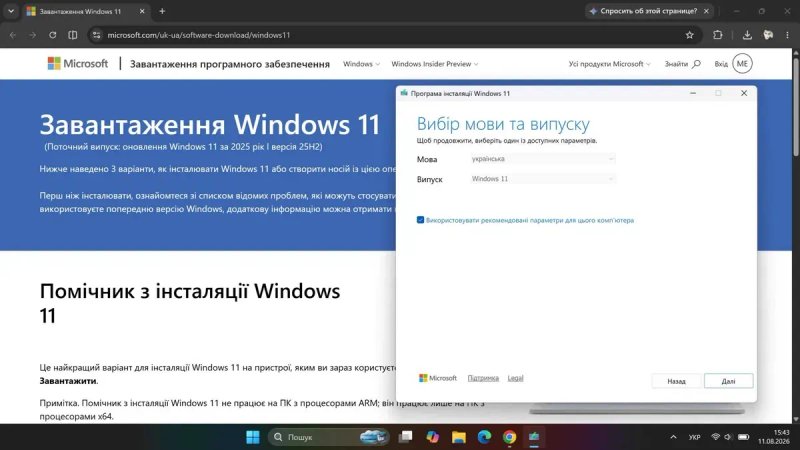
Task: Select the Помічник з інсталяції Windows 11 heading
Action: [x=190, y=303]
